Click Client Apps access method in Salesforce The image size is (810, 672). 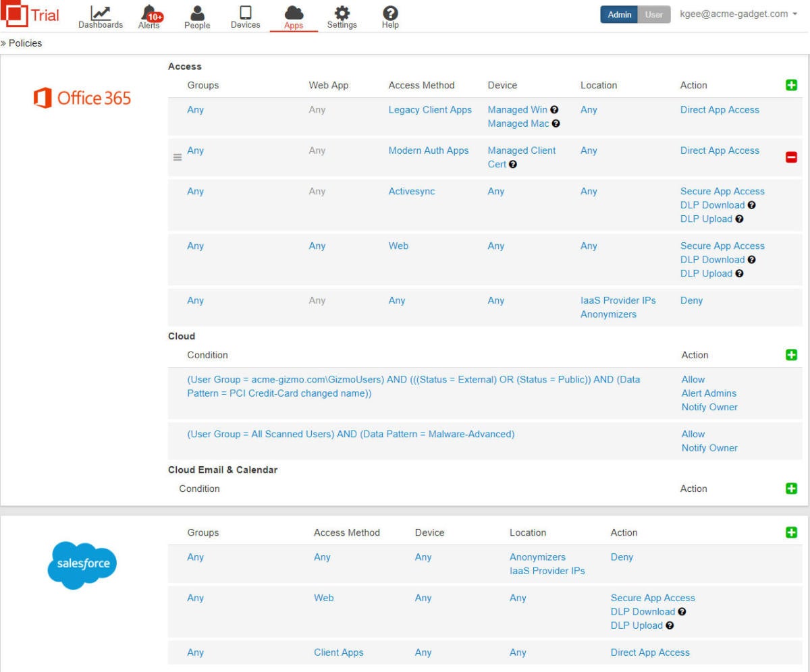338,652
